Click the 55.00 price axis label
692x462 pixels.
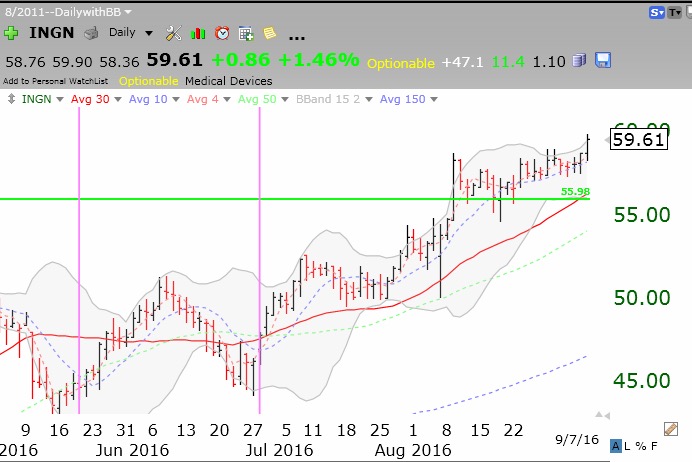point(642,215)
